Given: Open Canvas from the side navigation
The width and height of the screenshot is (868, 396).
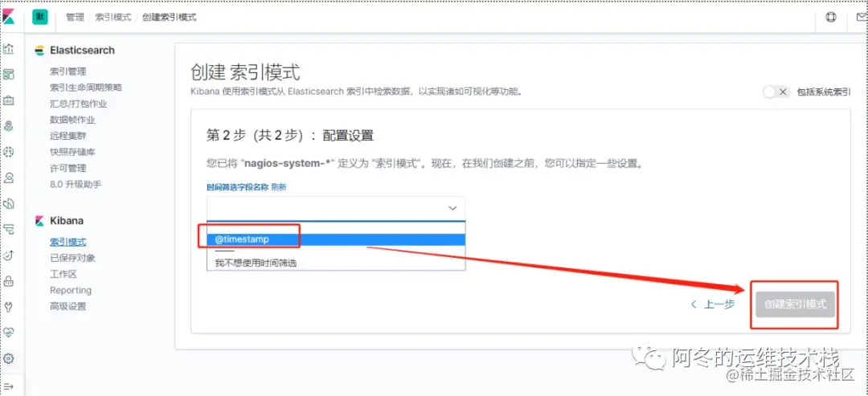Looking at the screenshot, I should click(8, 100).
